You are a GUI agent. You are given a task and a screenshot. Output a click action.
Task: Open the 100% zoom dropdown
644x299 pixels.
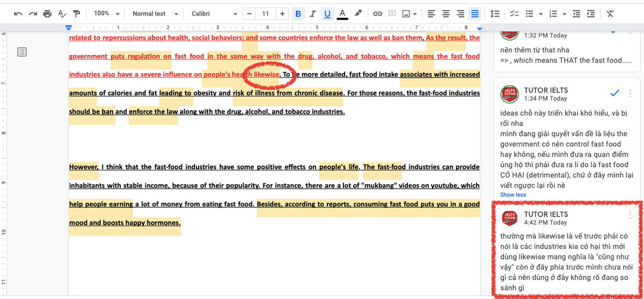tap(106, 13)
